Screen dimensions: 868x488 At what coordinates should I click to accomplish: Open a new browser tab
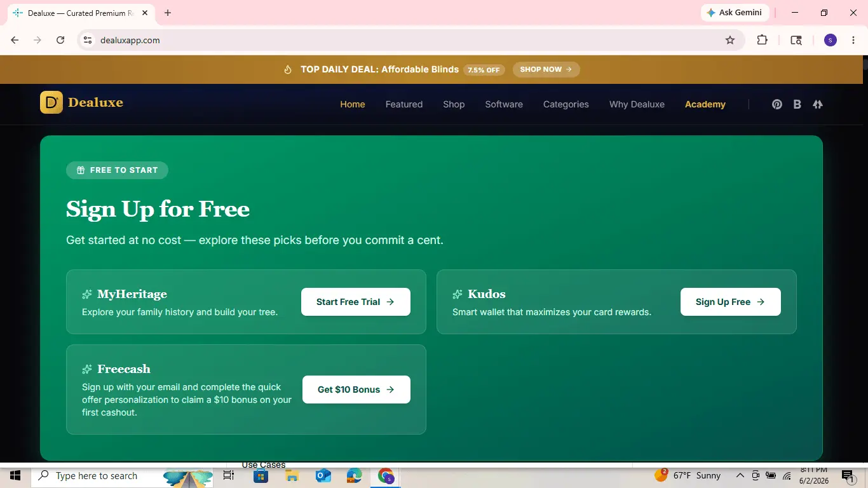tap(168, 13)
